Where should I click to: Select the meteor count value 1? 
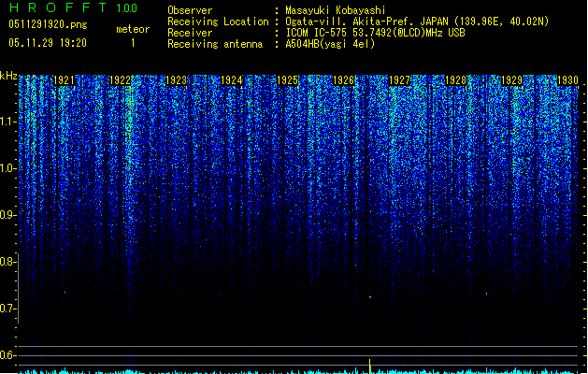click(133, 43)
